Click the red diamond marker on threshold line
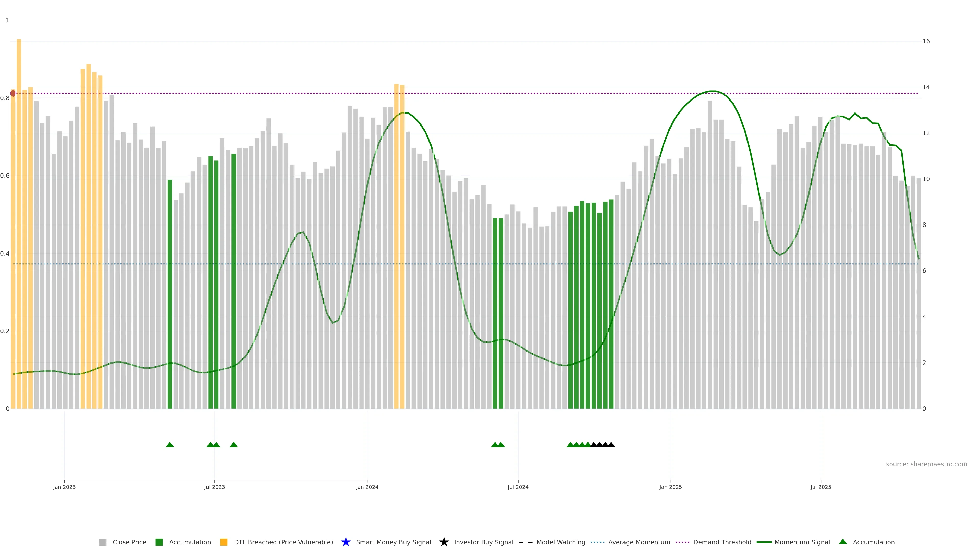 (x=13, y=93)
